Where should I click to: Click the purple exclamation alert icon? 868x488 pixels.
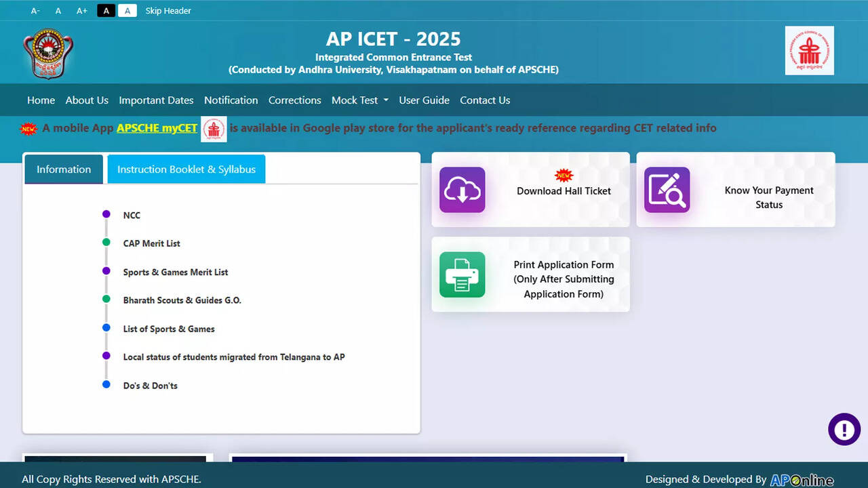pos(844,430)
